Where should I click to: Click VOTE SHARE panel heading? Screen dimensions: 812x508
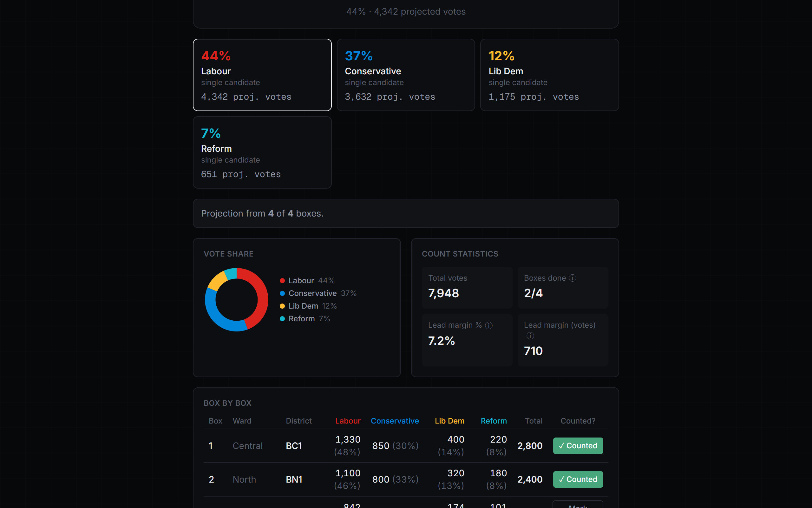[x=228, y=254]
